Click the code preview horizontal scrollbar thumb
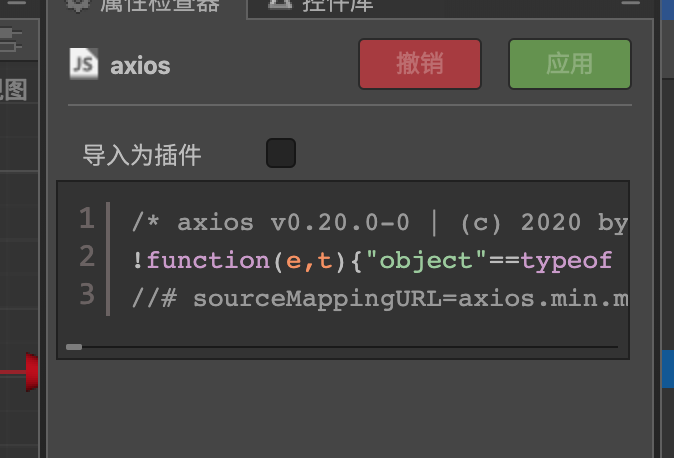This screenshot has height=458, width=674. [x=74, y=347]
